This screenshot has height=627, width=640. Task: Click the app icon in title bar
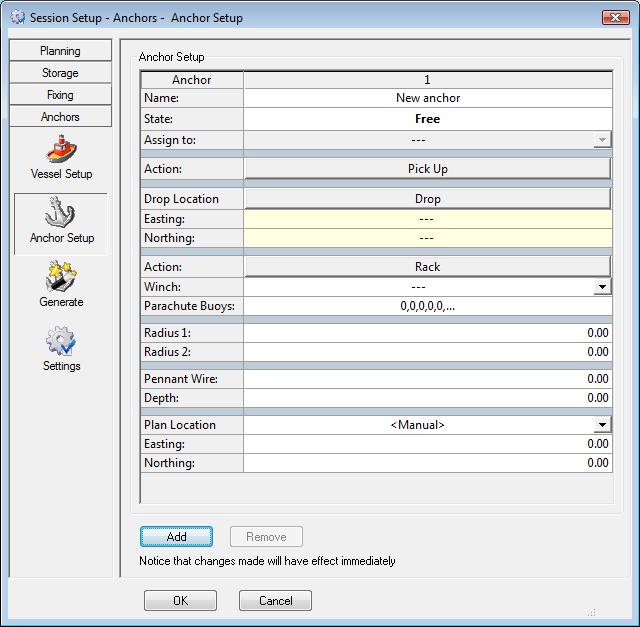[16, 18]
